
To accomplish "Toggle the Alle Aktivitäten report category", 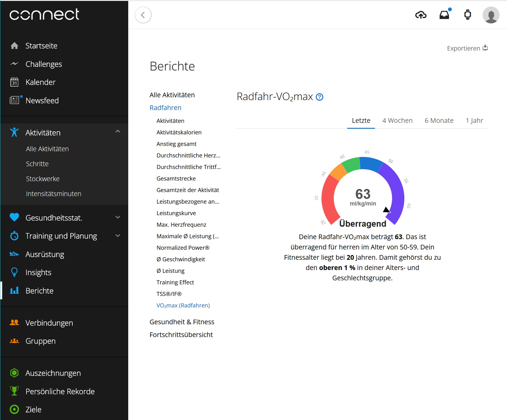I will pyautogui.click(x=172, y=95).
